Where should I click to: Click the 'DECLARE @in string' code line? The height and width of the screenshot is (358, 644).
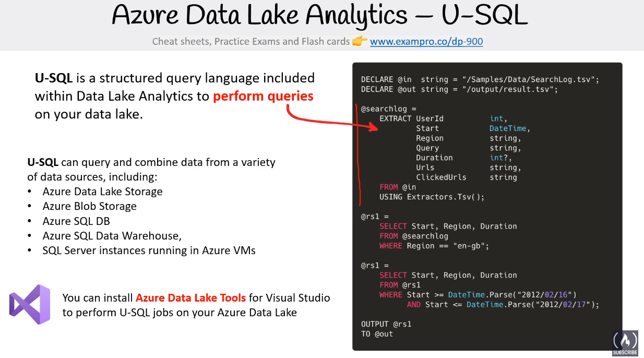click(x=480, y=79)
